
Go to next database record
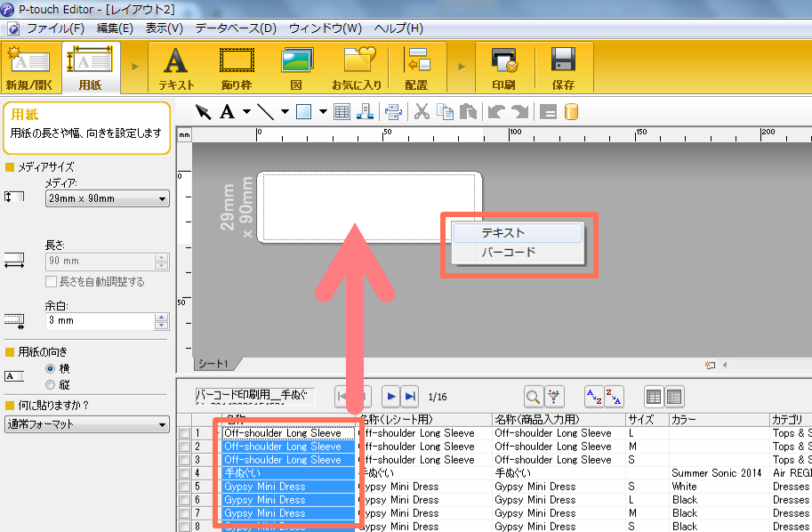point(391,397)
